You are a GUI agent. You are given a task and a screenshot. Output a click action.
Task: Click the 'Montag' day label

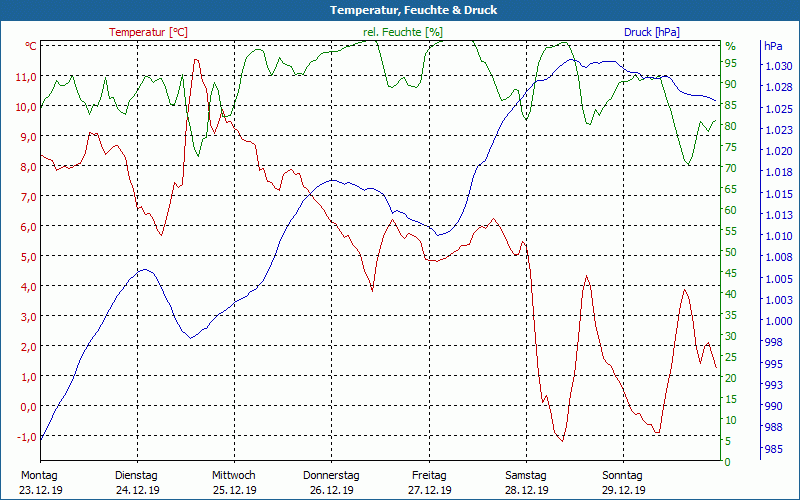click(x=39, y=475)
